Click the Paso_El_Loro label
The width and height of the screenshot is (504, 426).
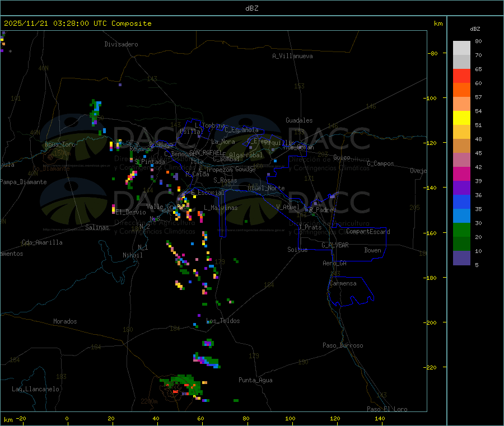coord(387,409)
